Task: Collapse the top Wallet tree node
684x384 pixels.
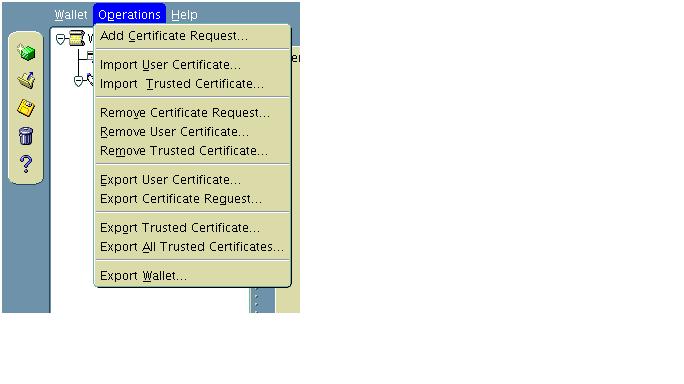Action: click(61, 39)
